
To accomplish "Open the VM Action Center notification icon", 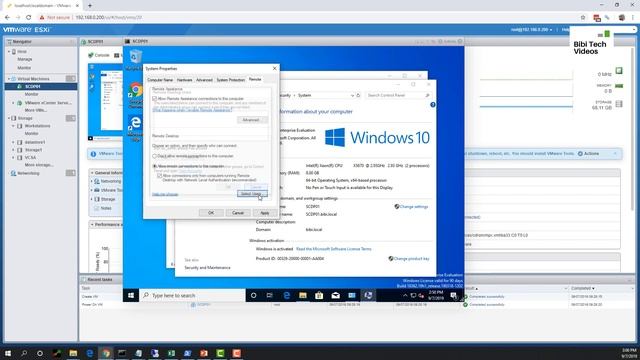I will point(453,296).
